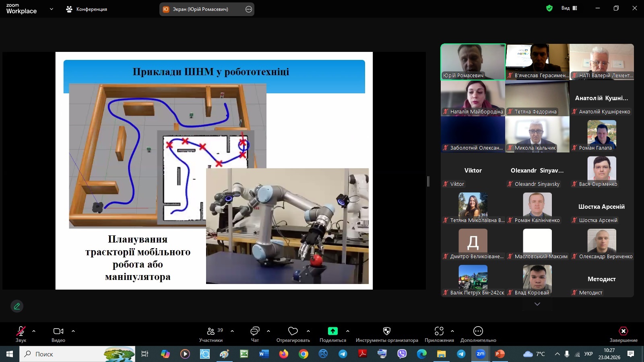Click the green Share screen button
644x362 pixels.
tap(332, 334)
